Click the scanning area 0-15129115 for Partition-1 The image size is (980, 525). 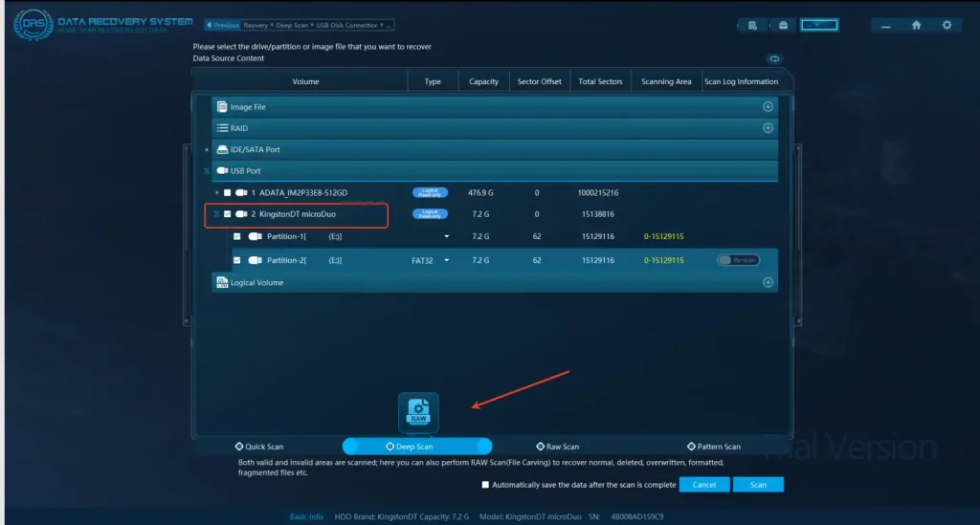(x=664, y=236)
